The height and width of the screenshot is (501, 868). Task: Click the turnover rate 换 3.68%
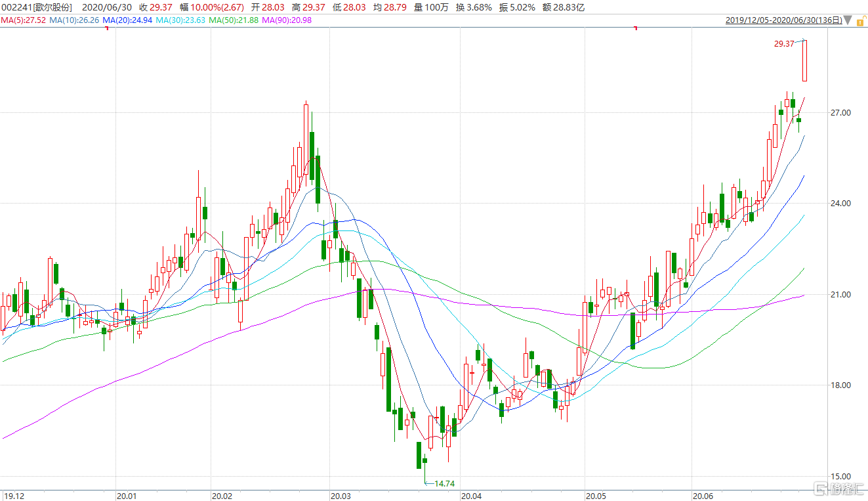coord(474,8)
